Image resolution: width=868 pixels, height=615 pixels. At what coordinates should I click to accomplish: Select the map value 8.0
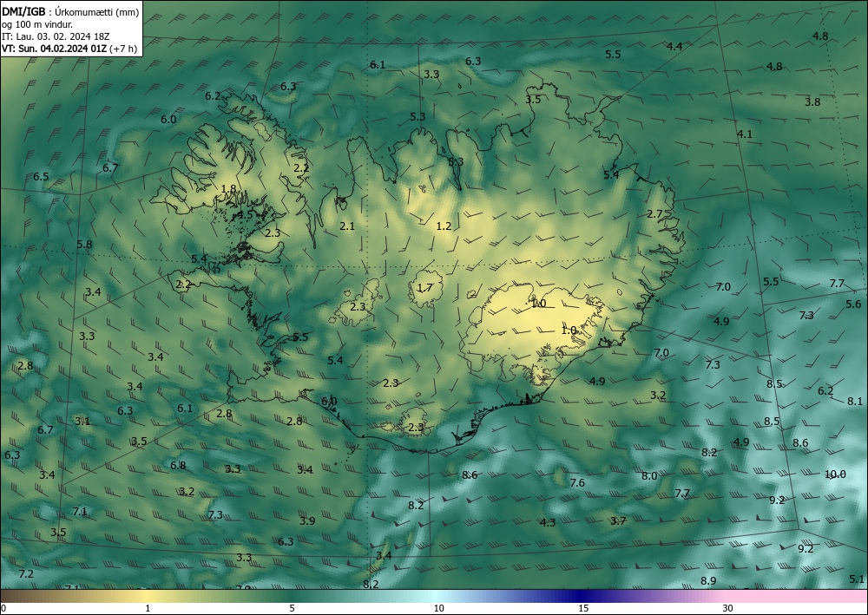pyautogui.click(x=649, y=476)
